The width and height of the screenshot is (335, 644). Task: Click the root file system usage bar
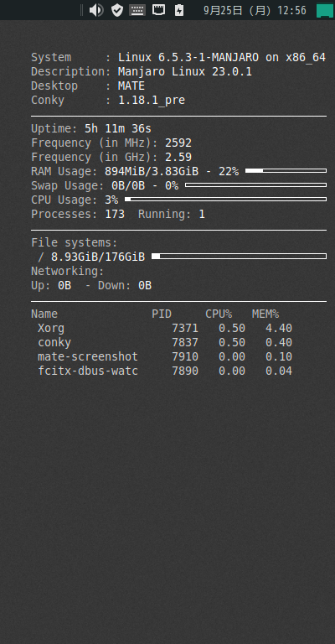[x=239, y=257]
